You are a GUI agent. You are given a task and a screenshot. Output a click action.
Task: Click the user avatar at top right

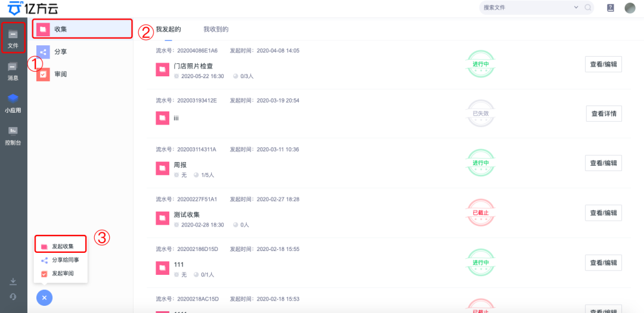point(630,8)
